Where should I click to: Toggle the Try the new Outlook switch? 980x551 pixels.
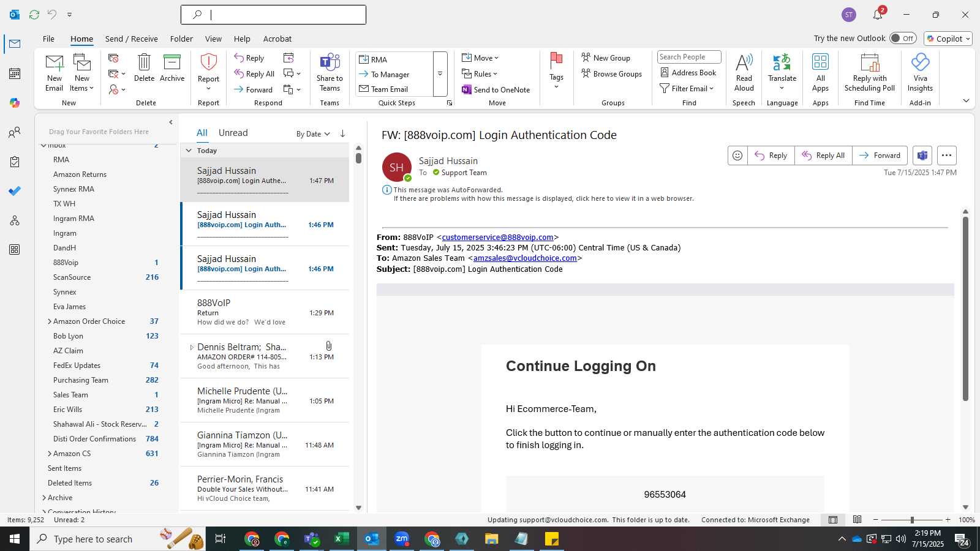pos(903,38)
